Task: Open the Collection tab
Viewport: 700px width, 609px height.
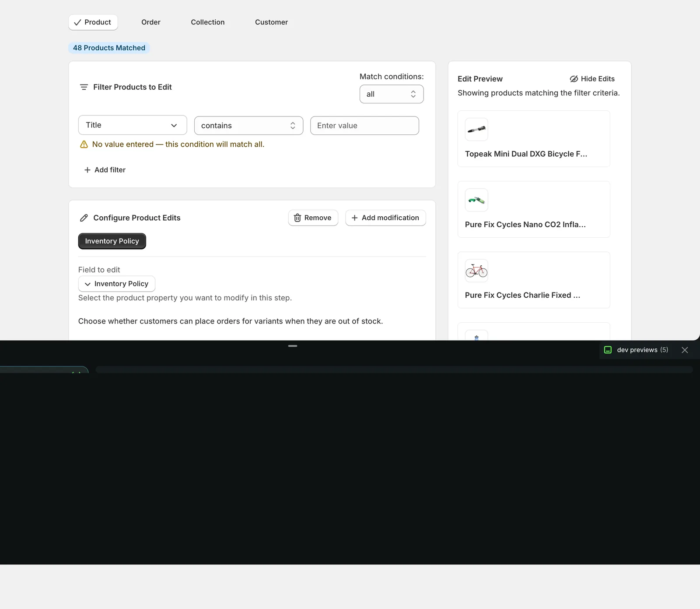Action: (208, 22)
